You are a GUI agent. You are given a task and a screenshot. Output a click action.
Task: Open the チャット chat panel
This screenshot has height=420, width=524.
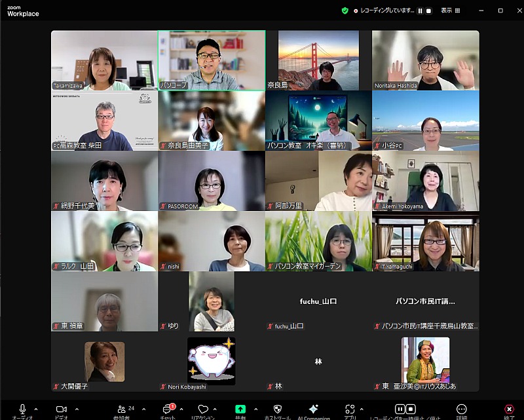167,410
